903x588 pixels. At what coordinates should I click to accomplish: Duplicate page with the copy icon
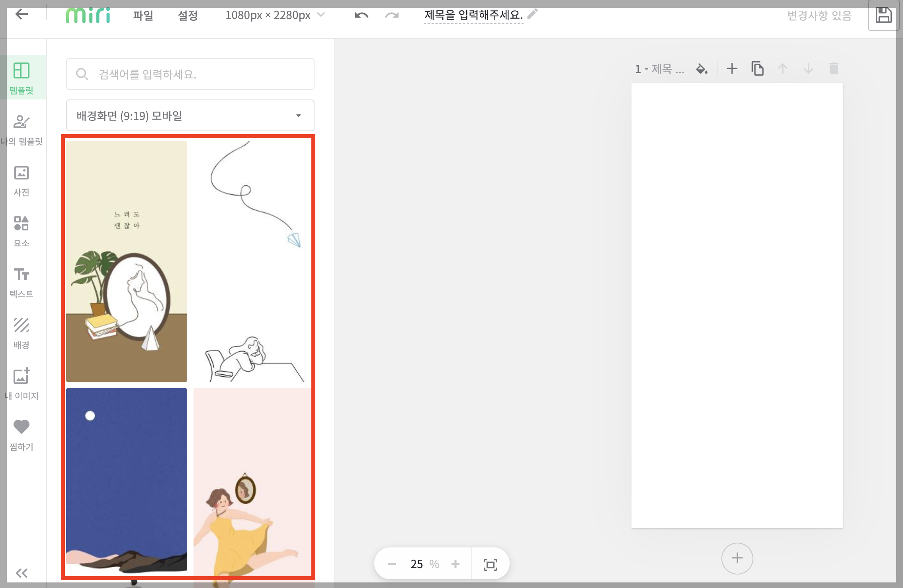point(757,68)
